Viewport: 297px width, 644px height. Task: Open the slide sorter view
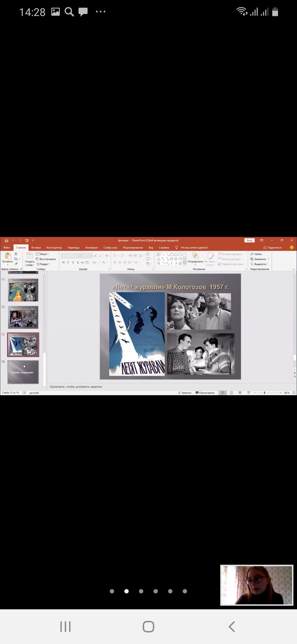231,393
